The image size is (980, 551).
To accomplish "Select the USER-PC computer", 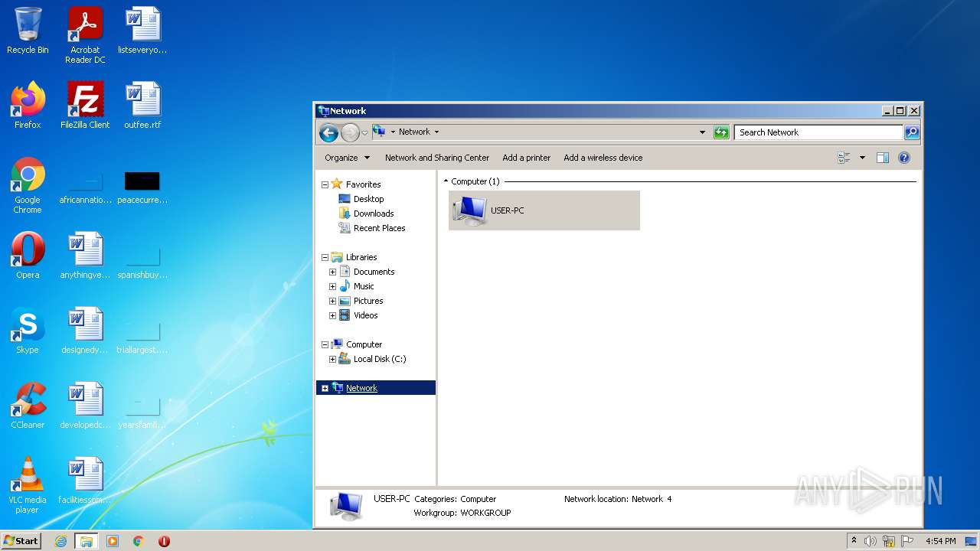I will pyautogui.click(x=544, y=210).
